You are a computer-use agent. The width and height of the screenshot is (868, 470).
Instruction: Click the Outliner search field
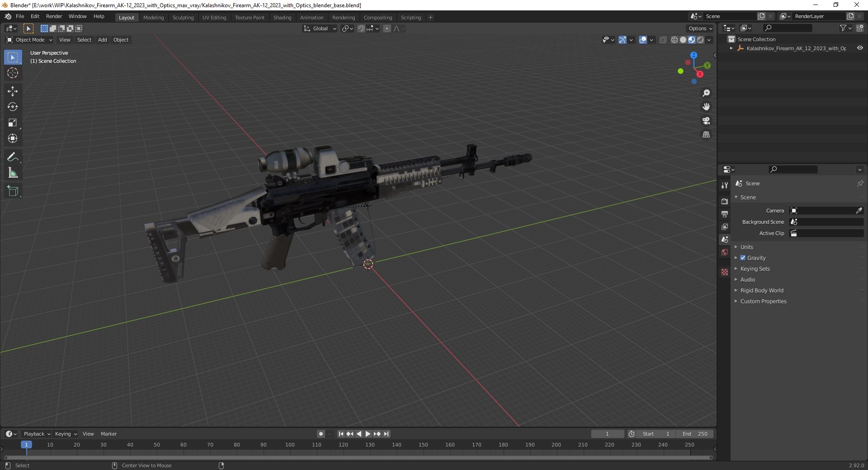tap(787, 28)
